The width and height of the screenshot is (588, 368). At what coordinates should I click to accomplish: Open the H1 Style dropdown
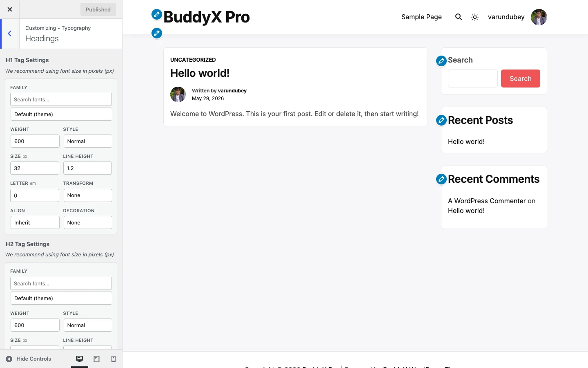88,141
